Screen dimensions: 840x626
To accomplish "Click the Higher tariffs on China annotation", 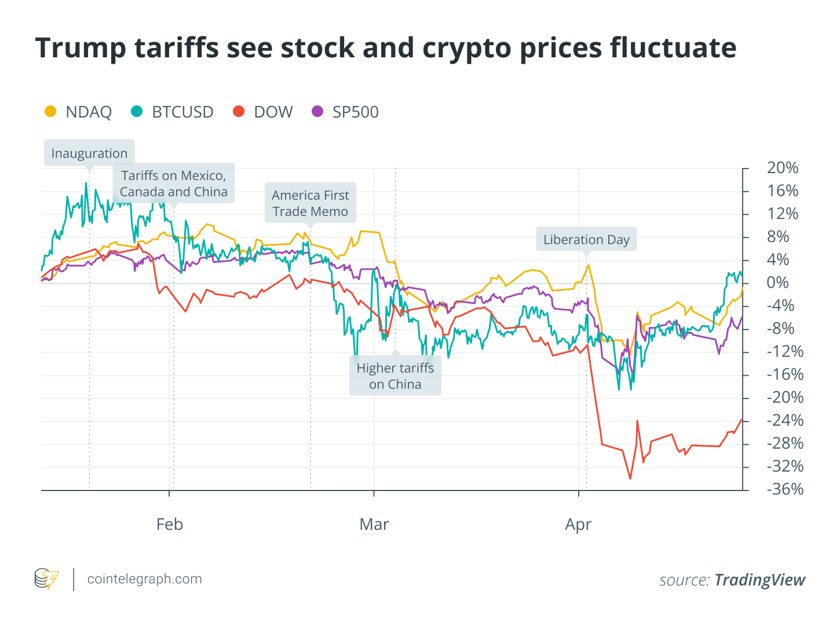I will pyautogui.click(x=395, y=376).
